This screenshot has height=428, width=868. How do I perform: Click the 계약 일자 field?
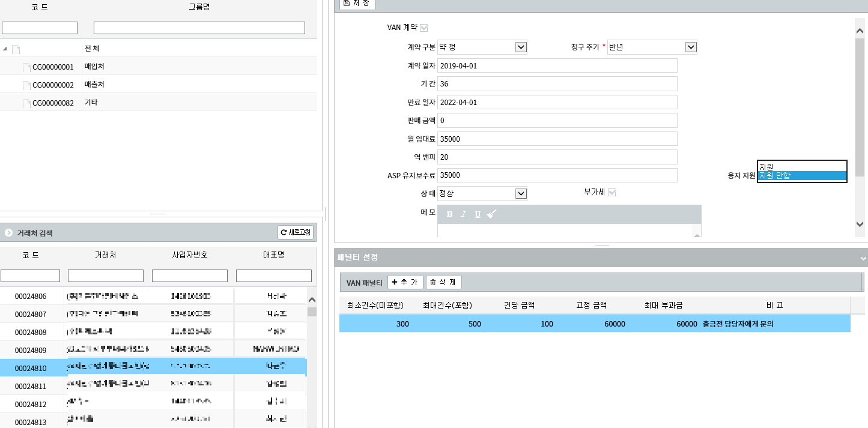tap(557, 65)
